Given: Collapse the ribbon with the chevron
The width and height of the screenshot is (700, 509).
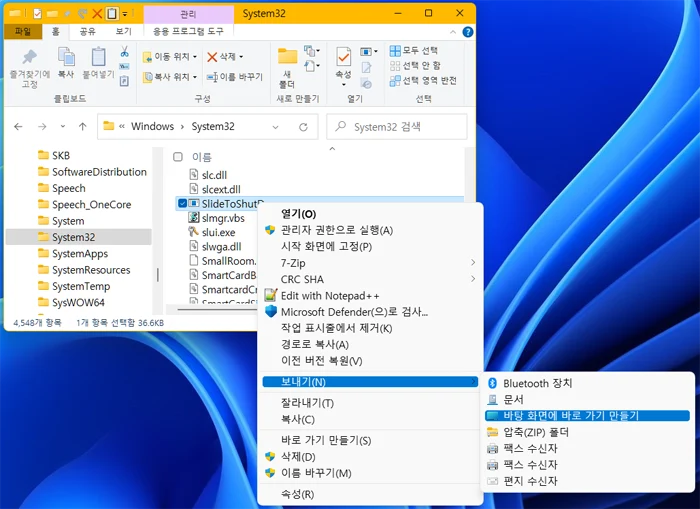Looking at the screenshot, I should tap(453, 32).
